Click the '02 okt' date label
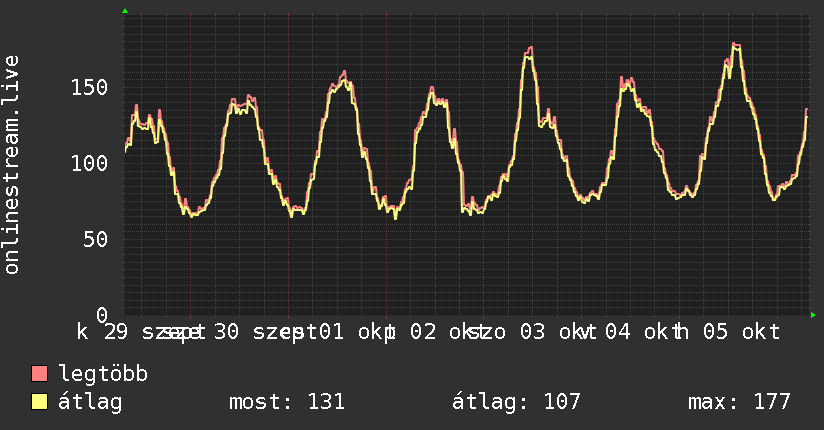824x430 pixels. point(448,332)
